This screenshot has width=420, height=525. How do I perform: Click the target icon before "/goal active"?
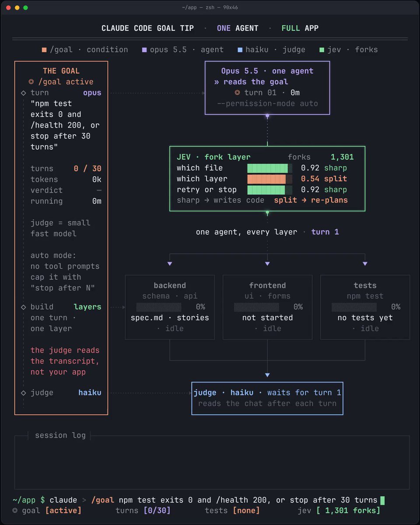pos(31,82)
